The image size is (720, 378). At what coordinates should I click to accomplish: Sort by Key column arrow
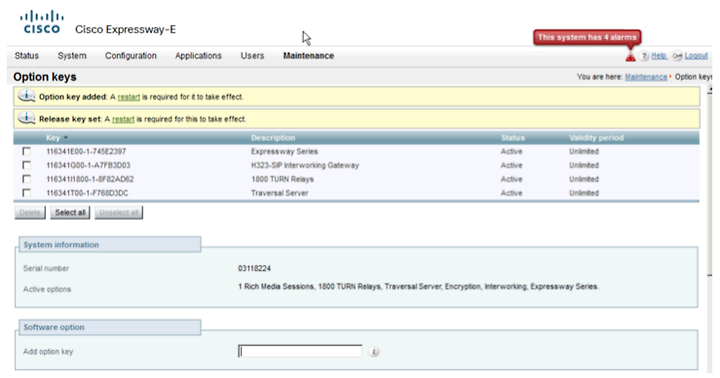[66, 138]
